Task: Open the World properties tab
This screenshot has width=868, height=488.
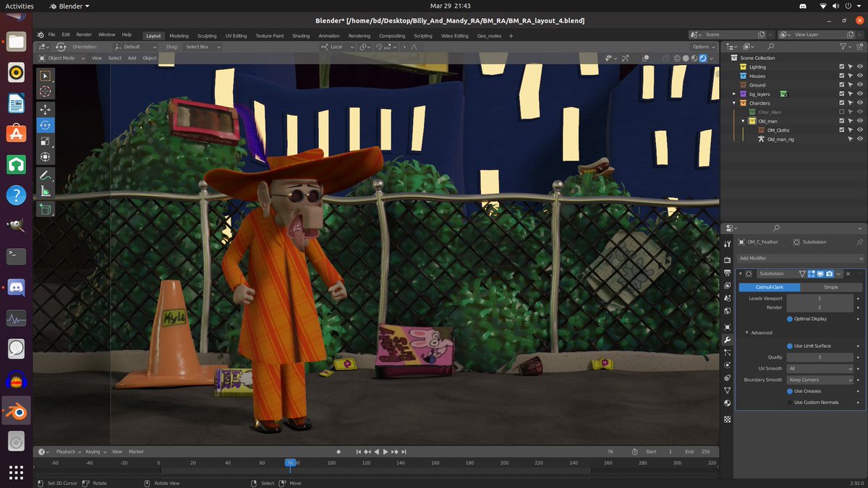Action: 728,311
